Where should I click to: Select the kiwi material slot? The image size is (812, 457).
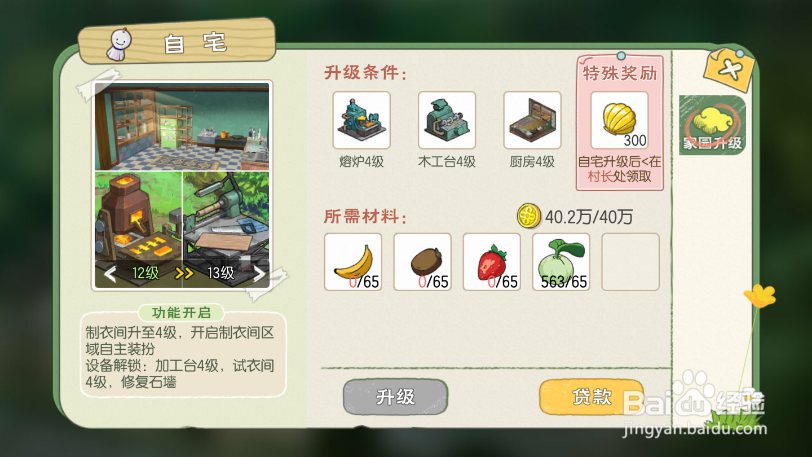[423, 262]
